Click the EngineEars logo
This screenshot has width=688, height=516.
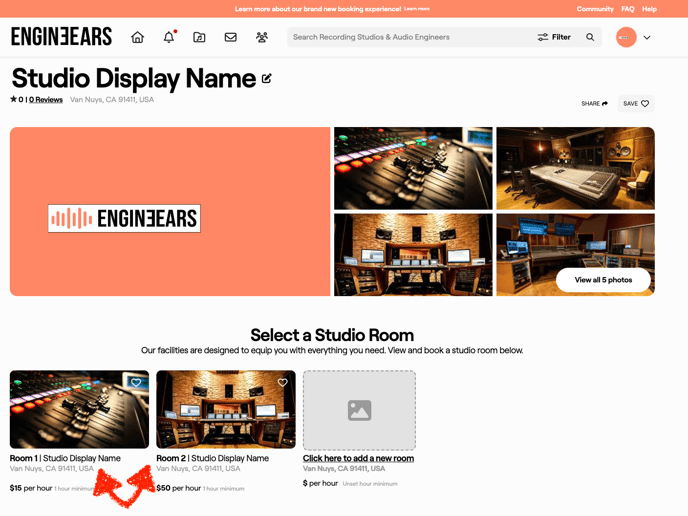click(61, 37)
